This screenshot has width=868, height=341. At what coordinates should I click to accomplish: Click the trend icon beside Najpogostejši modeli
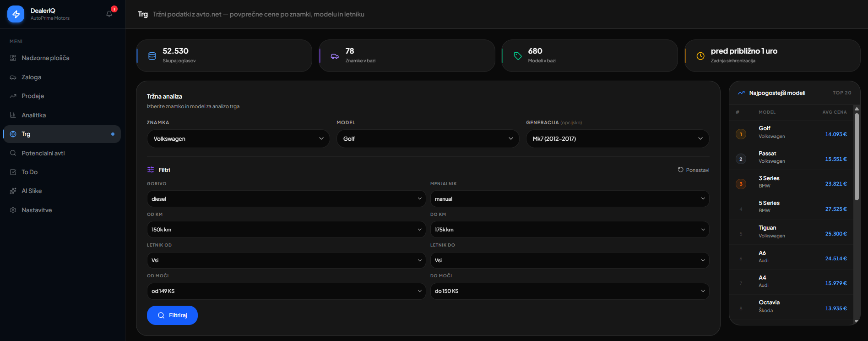click(741, 93)
